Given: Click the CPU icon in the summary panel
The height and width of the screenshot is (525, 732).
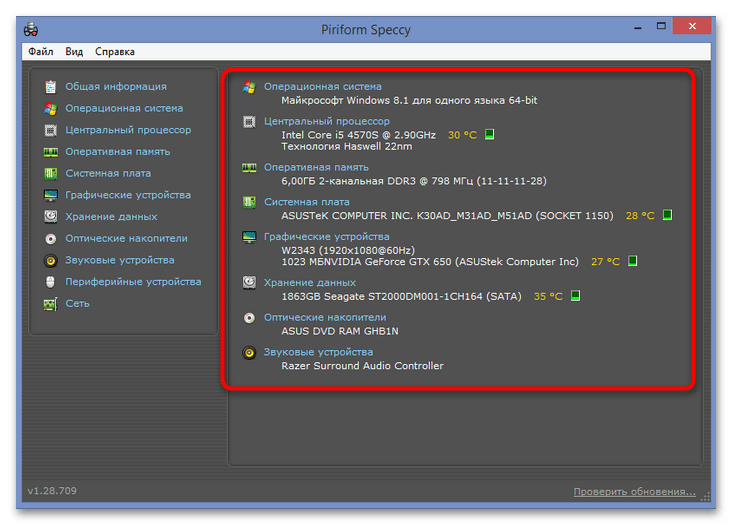Looking at the screenshot, I should 249,122.
